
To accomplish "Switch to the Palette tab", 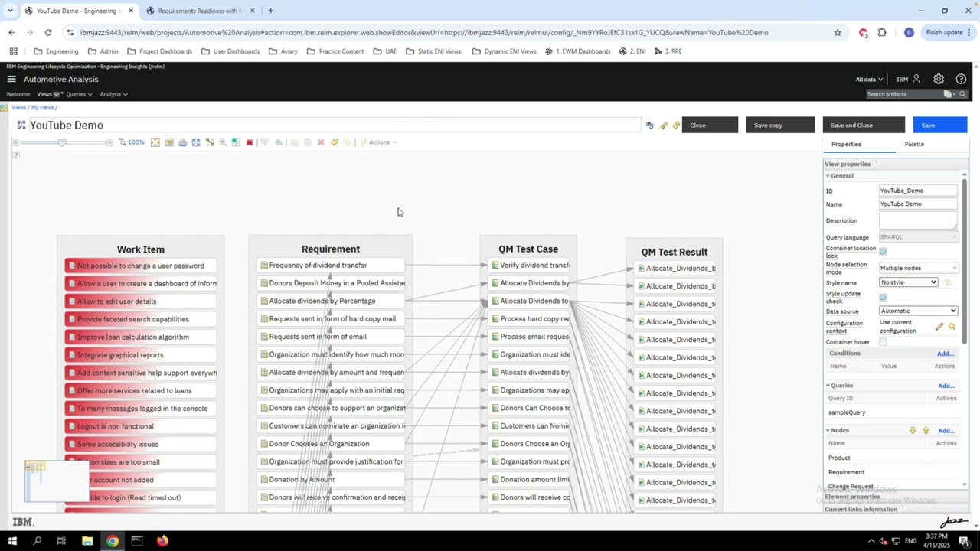I will point(914,144).
